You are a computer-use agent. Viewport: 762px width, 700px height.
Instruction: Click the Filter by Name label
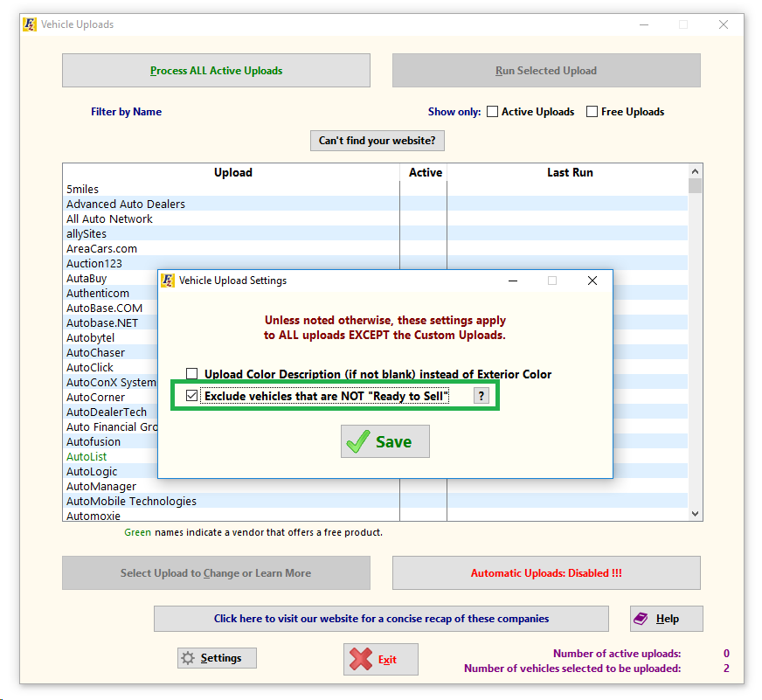pos(127,112)
